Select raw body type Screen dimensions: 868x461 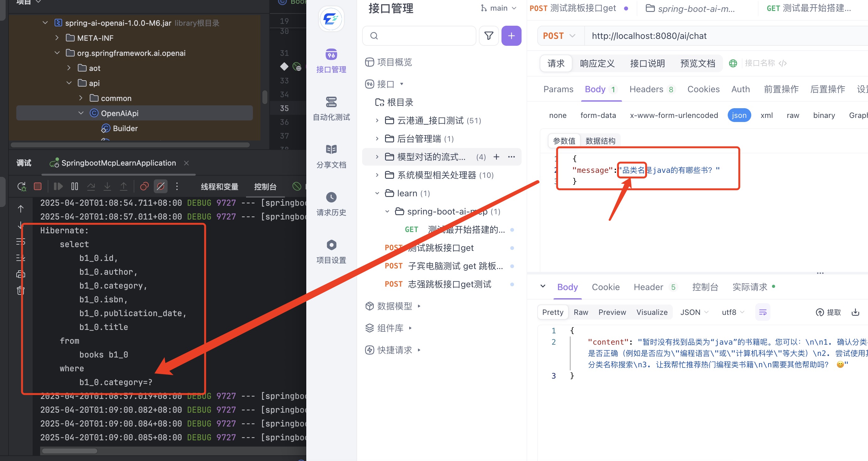pos(793,115)
